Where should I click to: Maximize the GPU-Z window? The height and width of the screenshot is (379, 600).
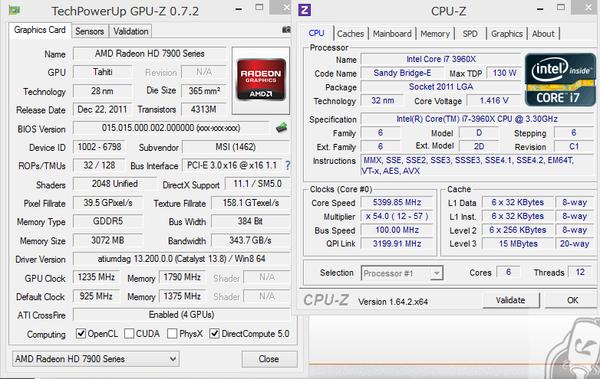coord(259,7)
